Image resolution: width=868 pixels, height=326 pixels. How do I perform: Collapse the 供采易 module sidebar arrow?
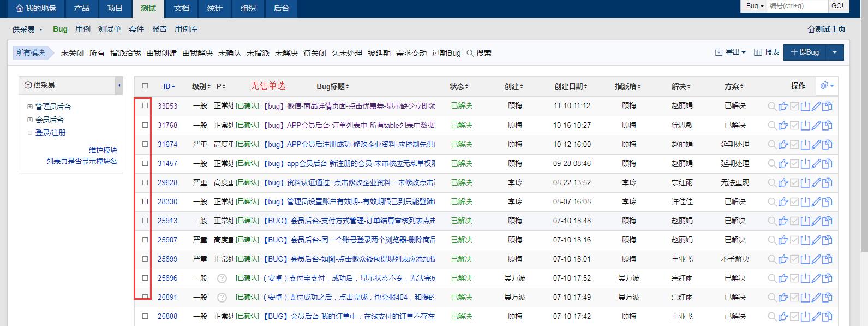coord(119,86)
